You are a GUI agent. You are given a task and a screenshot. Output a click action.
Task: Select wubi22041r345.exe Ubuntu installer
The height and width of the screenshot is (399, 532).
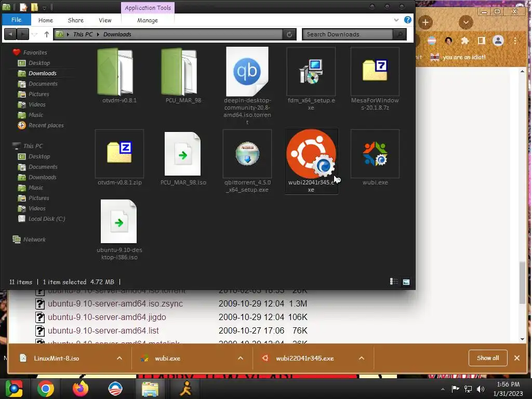point(312,161)
